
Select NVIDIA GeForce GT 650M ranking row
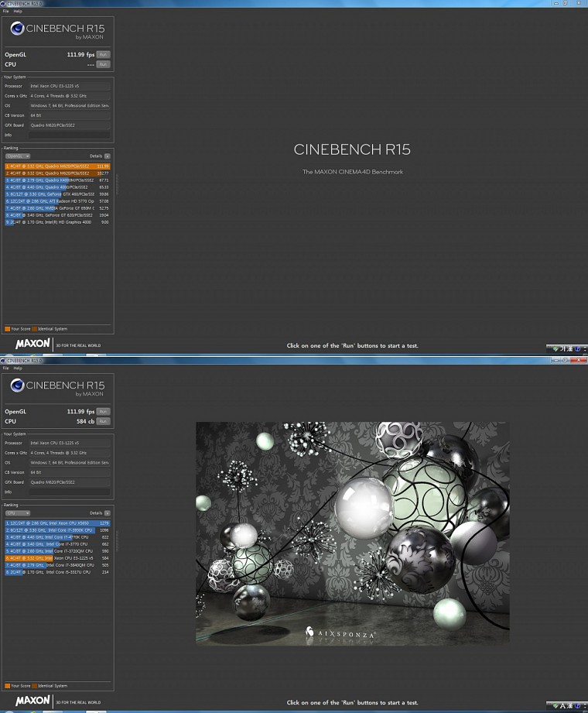tap(57, 208)
